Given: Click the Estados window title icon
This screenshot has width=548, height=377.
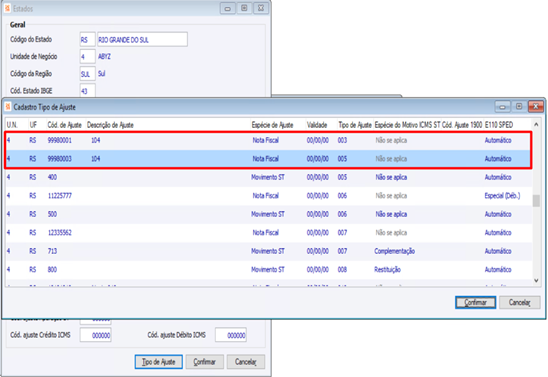Looking at the screenshot, I should pyautogui.click(x=7, y=8).
